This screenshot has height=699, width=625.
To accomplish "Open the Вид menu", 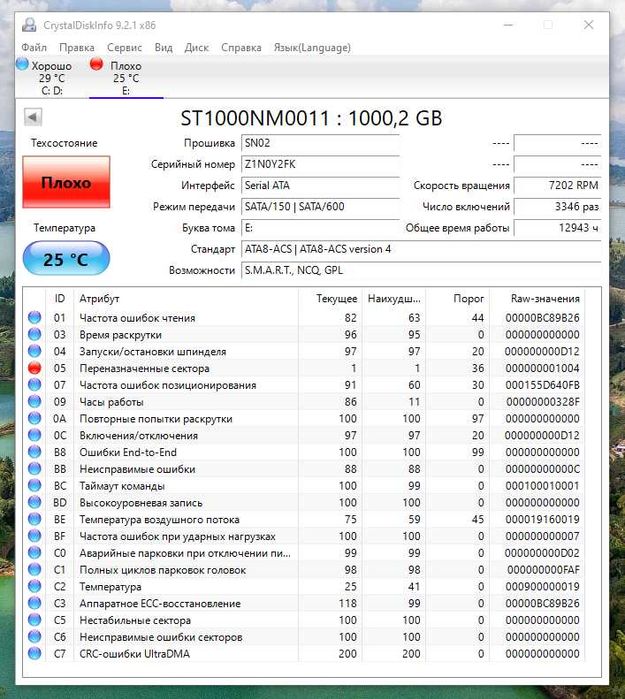I will [x=164, y=47].
